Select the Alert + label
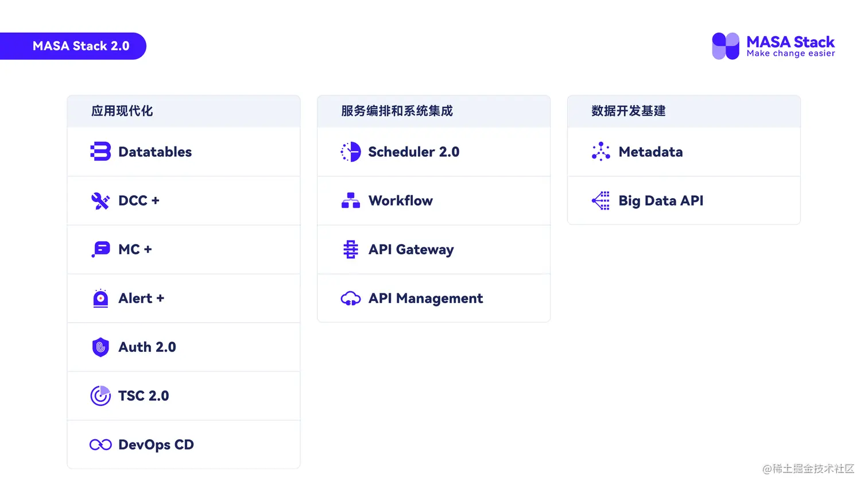The height and width of the screenshot is (488, 868). [x=141, y=298]
